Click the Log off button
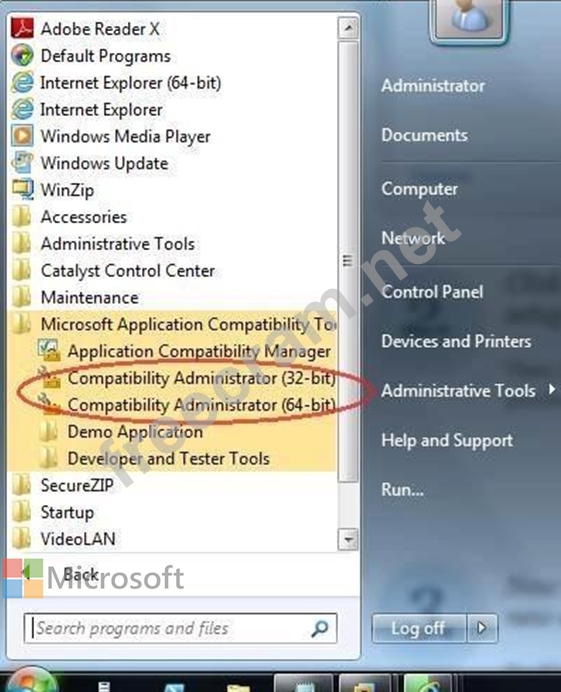Screen dimensions: 561x692 point(419,628)
